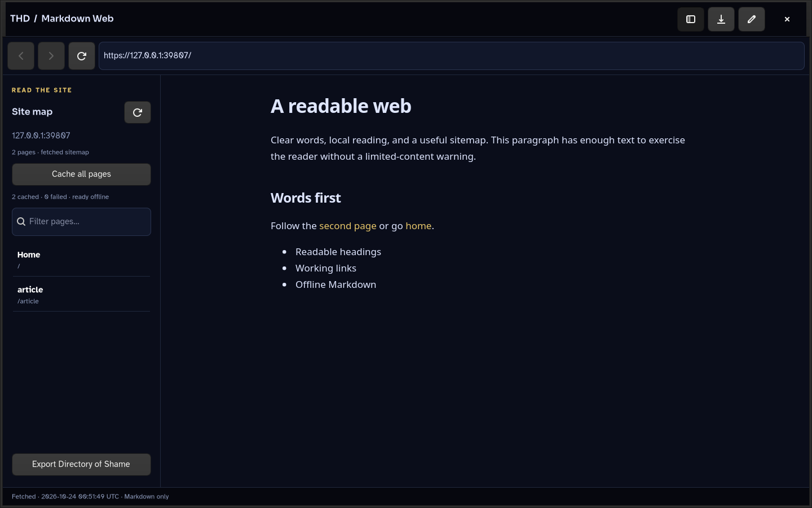Image resolution: width=812 pixels, height=508 pixels.
Task: Click the download icon in header
Action: tap(721, 19)
